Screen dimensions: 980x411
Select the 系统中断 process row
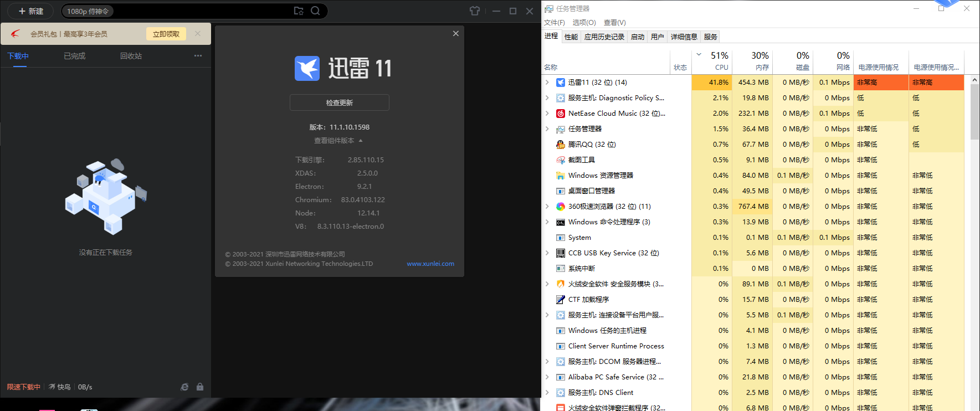(x=753, y=269)
